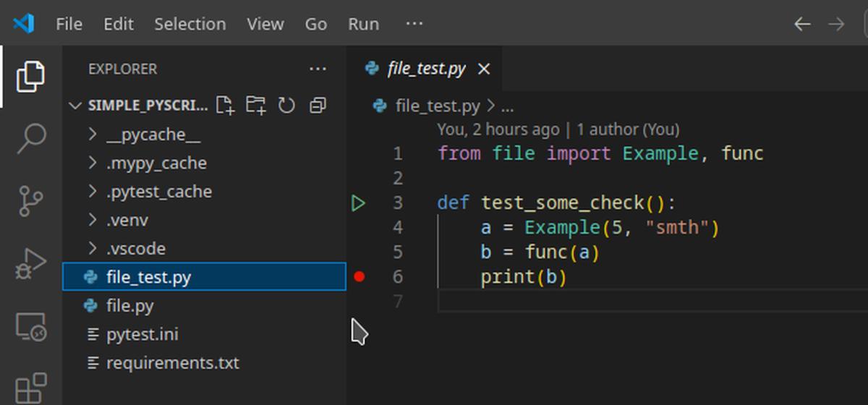
Task: Click the print statement on line 6
Action: (x=524, y=276)
